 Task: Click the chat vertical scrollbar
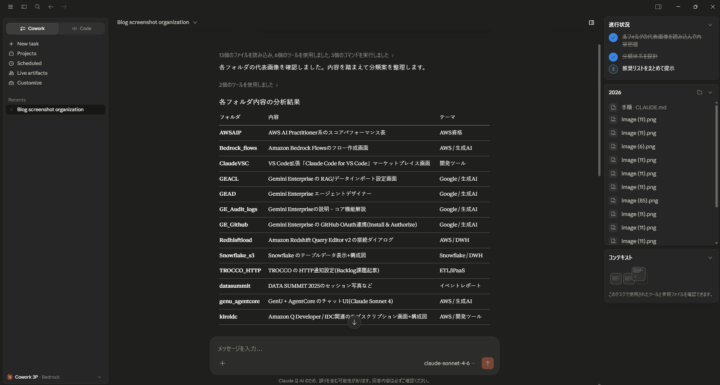[x=599, y=110]
